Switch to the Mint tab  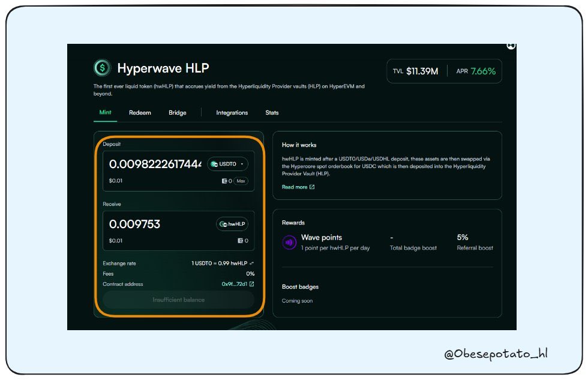pos(105,112)
